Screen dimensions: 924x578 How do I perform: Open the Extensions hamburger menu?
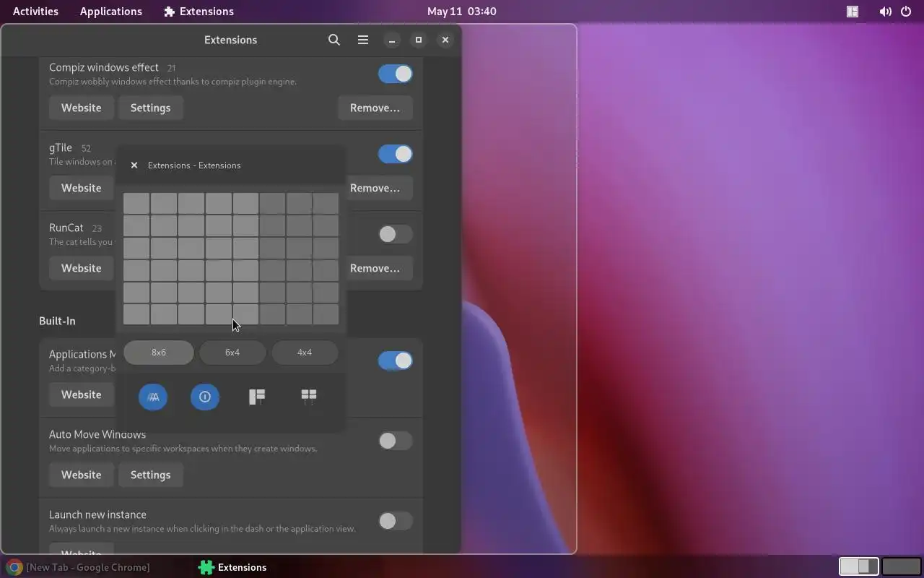coord(363,40)
